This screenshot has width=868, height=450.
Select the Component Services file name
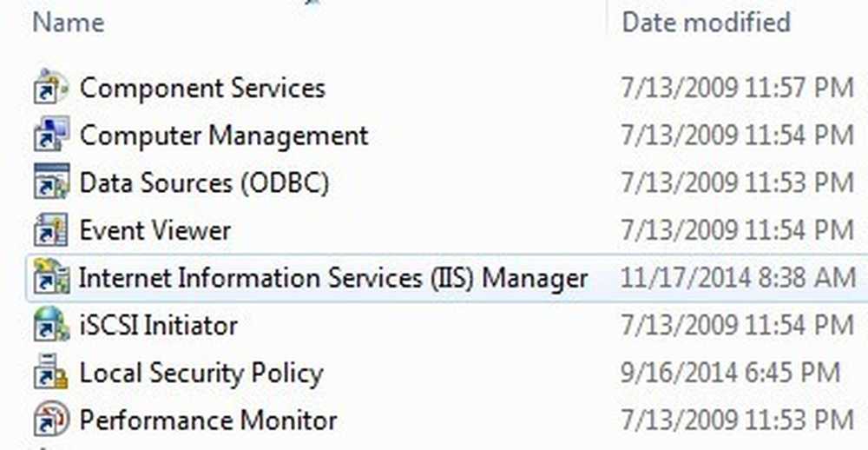202,88
